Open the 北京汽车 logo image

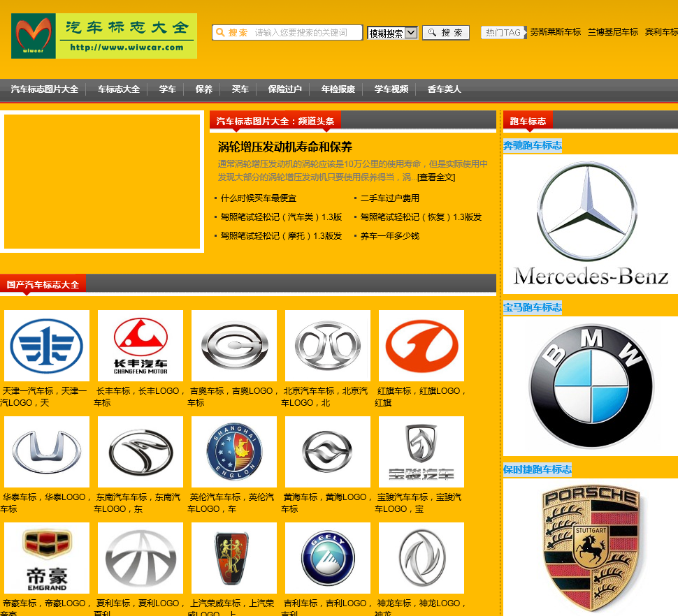328,346
